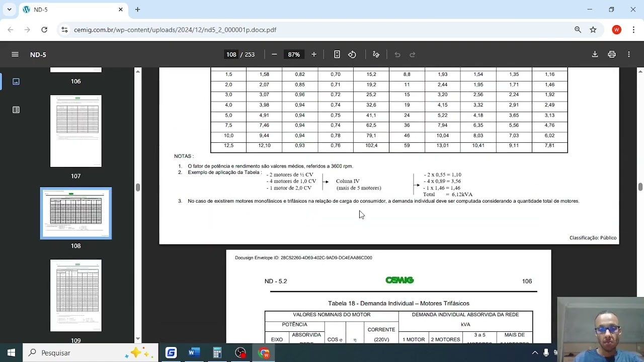Open the PDF sidebar menu (hamburger)
644x362 pixels.
click(x=15, y=54)
